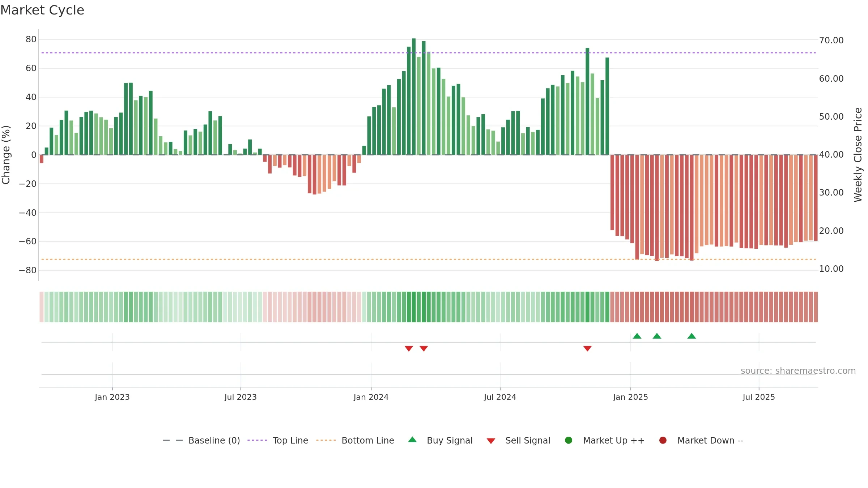This screenshot has height=488, width=868.
Task: Click the Baseline (0) legend label
Action: (x=214, y=441)
